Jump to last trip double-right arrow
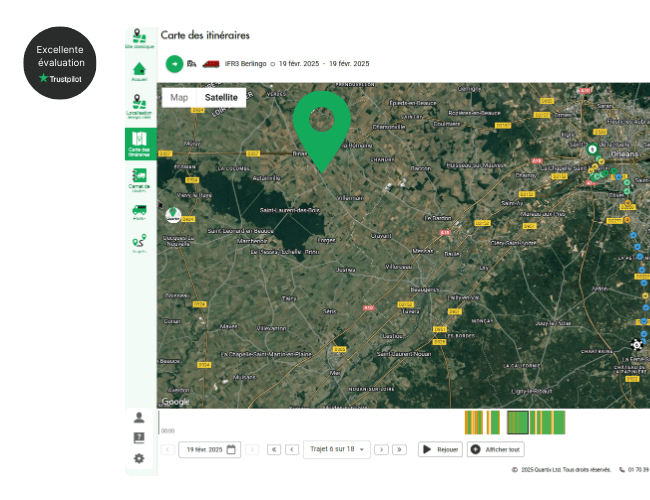Image resolution: width=650 pixels, height=500 pixels. coord(399,449)
